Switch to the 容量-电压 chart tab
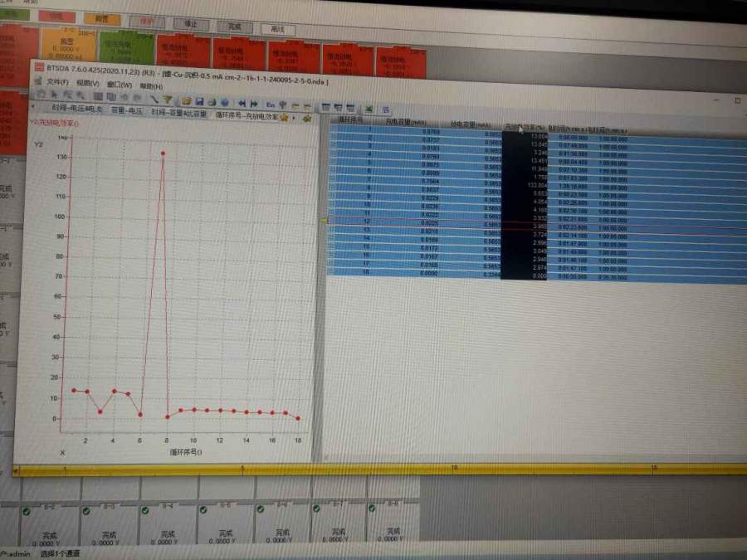747x560 pixels. pyautogui.click(x=125, y=110)
